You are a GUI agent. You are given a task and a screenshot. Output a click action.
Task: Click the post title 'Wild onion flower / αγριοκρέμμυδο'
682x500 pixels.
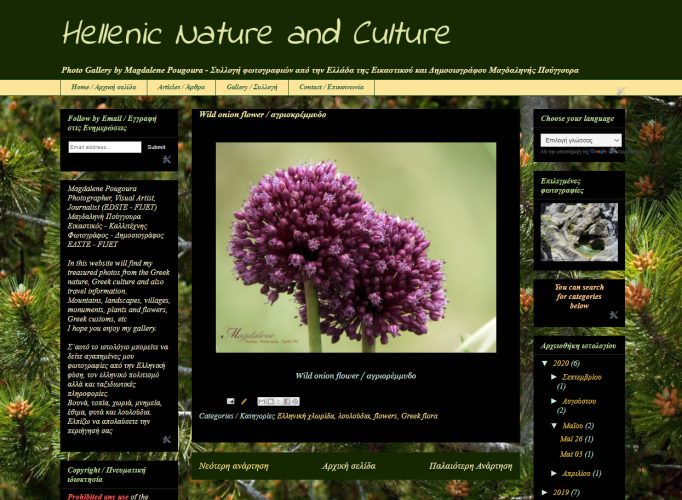262,114
